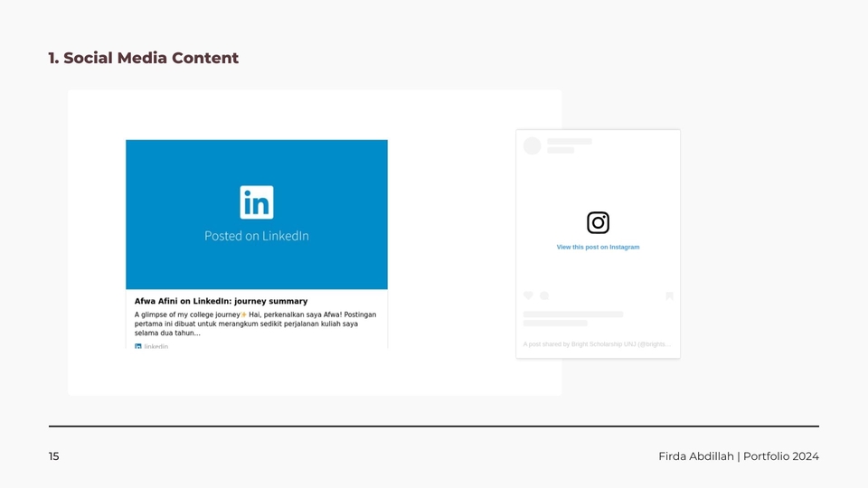
Task: Click the page number 15
Action: click(x=53, y=456)
